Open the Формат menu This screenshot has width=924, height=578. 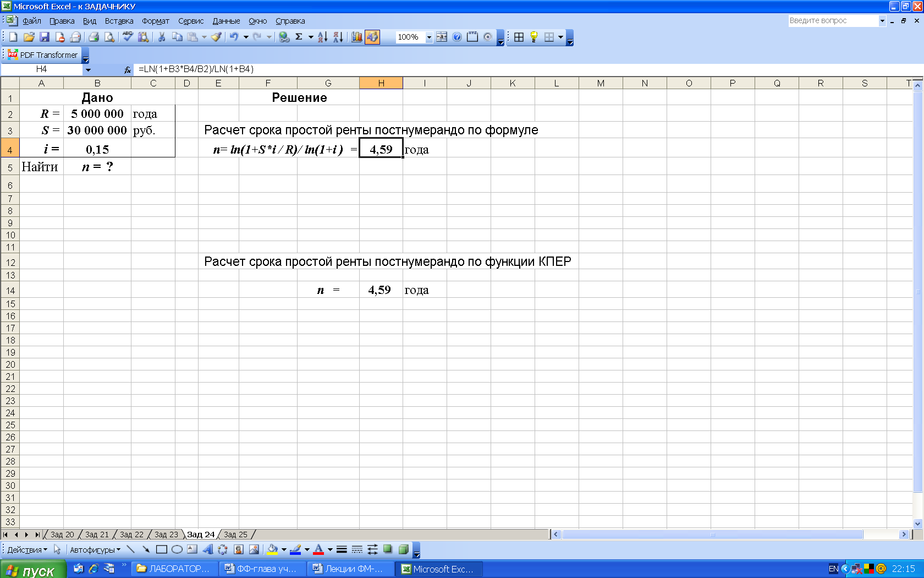click(156, 21)
